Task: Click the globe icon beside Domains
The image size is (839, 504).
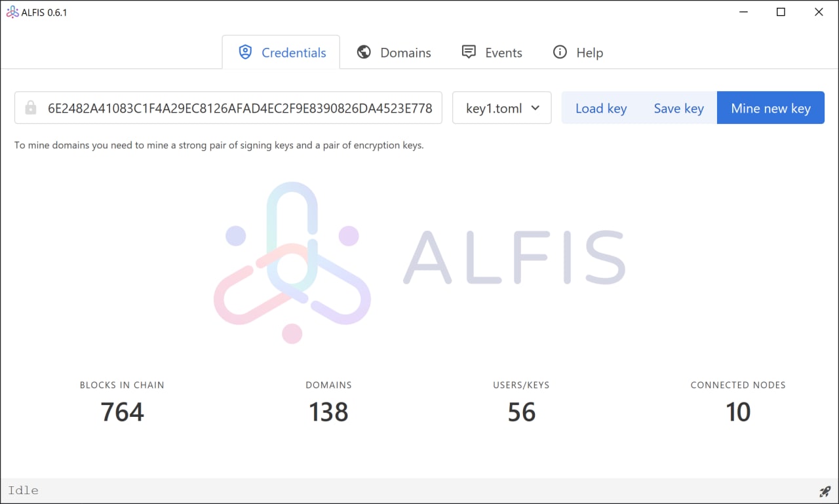Action: point(364,52)
